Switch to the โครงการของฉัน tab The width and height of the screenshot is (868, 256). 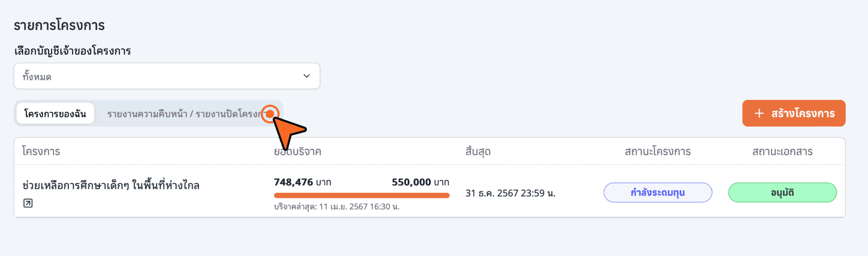coord(55,114)
